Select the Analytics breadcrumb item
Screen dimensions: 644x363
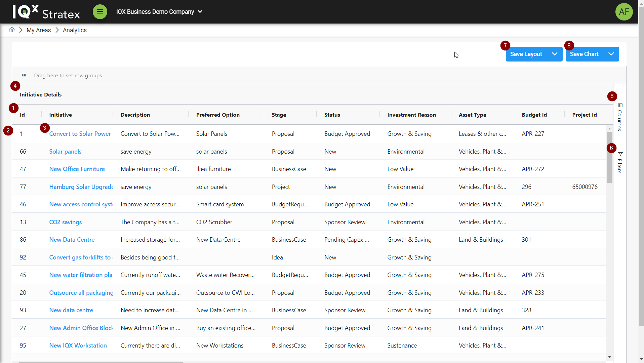75,30
